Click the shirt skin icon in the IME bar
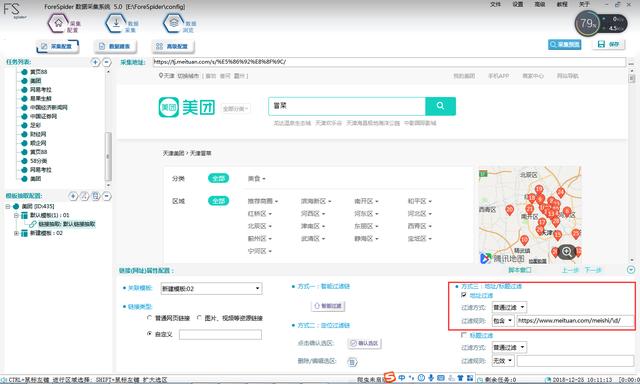Screen dimensions: 640x384 (x=460, y=378)
